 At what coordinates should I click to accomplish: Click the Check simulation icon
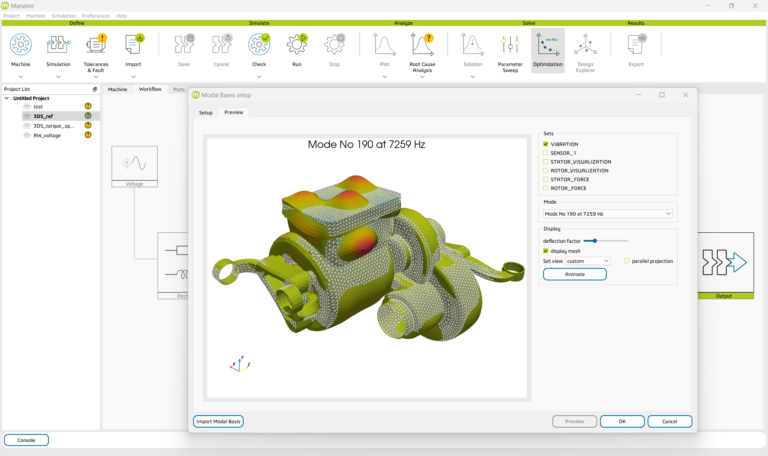(258, 45)
